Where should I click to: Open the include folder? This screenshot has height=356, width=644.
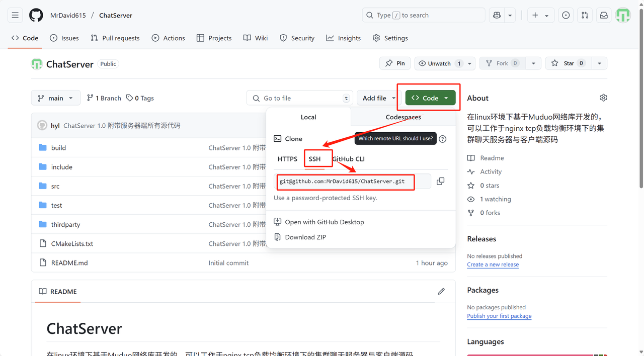click(x=62, y=167)
